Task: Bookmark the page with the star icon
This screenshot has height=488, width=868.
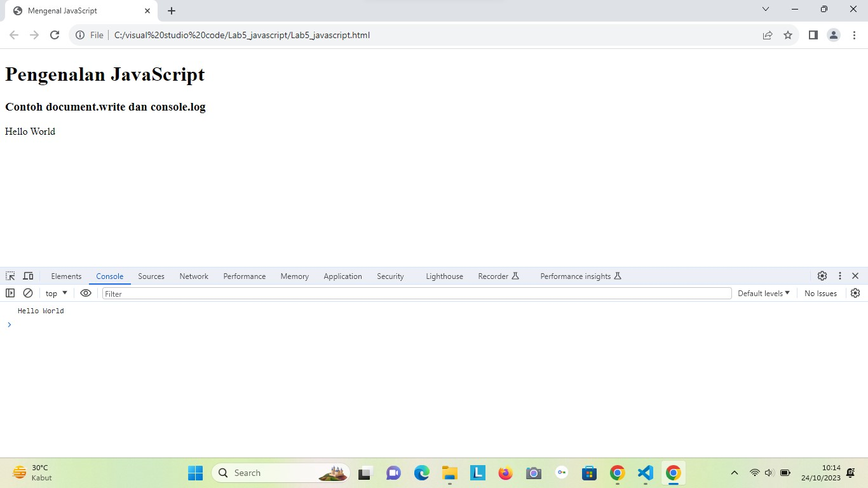Action: (788, 35)
